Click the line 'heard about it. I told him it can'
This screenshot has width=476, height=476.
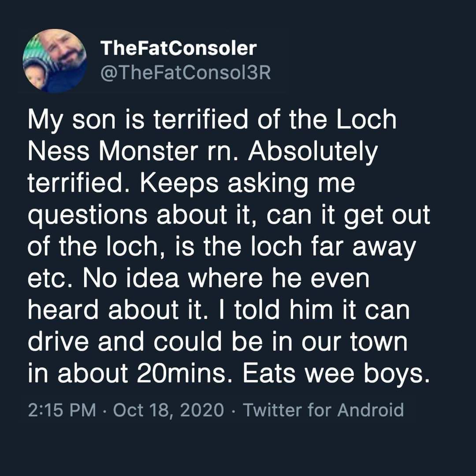[219, 311]
